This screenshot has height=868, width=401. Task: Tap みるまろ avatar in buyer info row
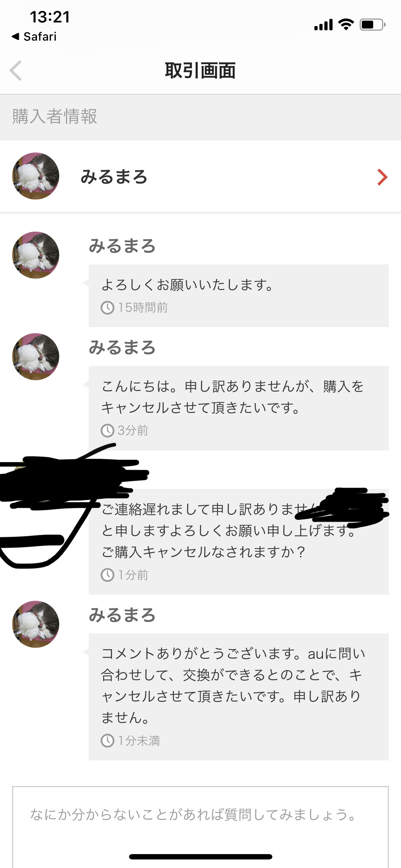tap(36, 176)
